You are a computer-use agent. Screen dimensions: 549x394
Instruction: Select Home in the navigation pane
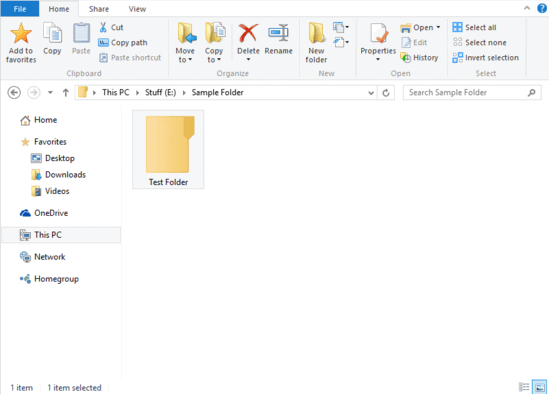[x=39, y=120]
